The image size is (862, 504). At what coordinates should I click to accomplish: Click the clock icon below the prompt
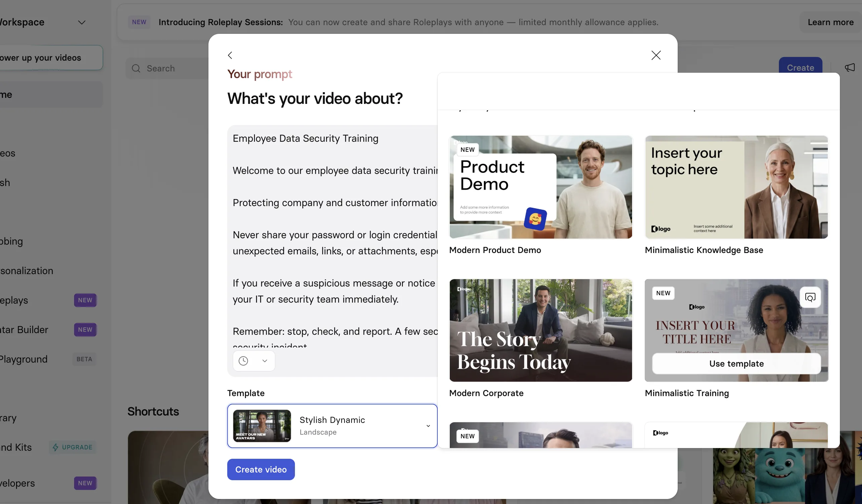(x=243, y=361)
